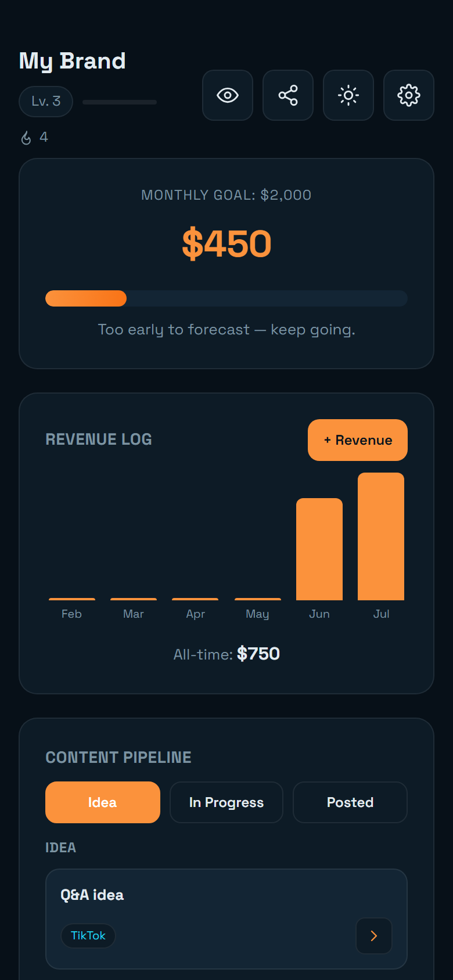Select the Jul revenue bar
This screenshot has width=453, height=980.
[381, 536]
